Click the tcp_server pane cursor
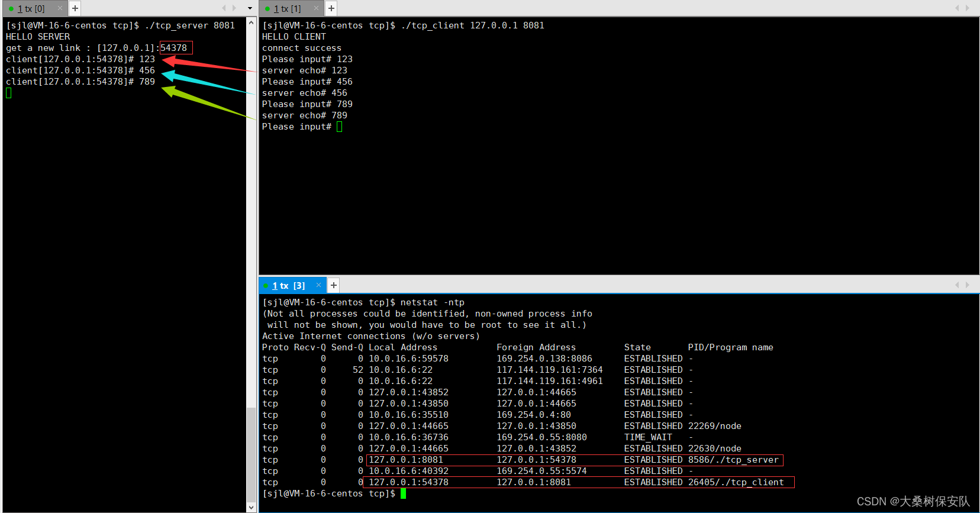The image size is (980, 513). pyautogui.click(x=9, y=93)
